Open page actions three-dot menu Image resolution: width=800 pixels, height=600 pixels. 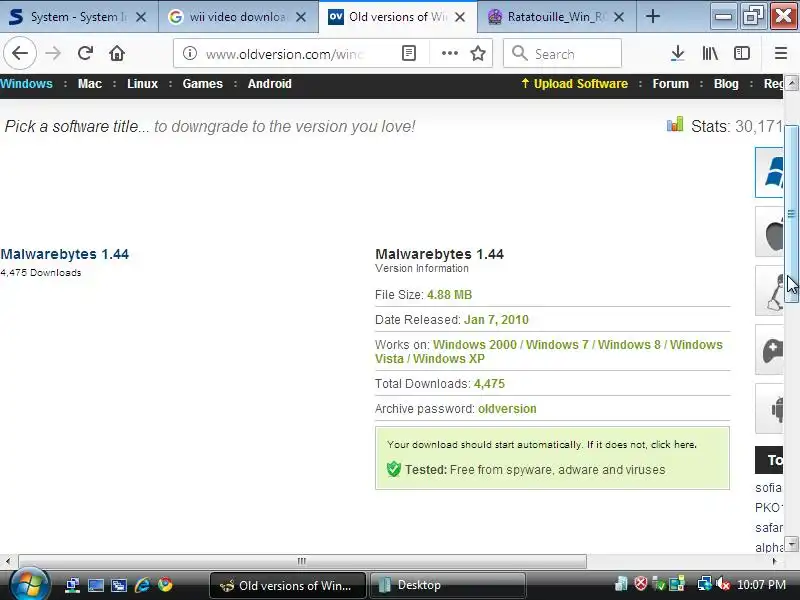coord(449,53)
